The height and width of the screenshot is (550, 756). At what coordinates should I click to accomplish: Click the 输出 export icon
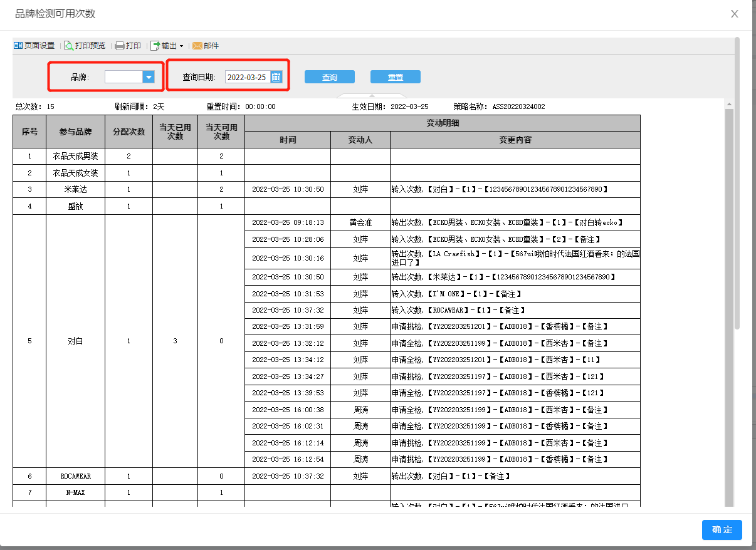pos(155,46)
